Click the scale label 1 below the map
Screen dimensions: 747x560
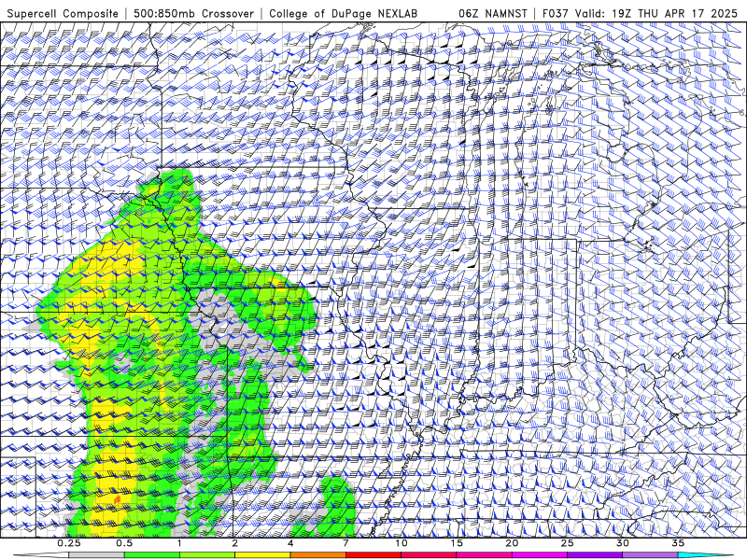[179, 543]
